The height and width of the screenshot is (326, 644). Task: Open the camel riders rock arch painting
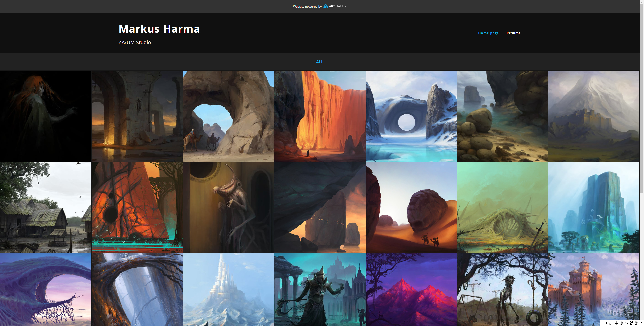pyautogui.click(x=228, y=116)
